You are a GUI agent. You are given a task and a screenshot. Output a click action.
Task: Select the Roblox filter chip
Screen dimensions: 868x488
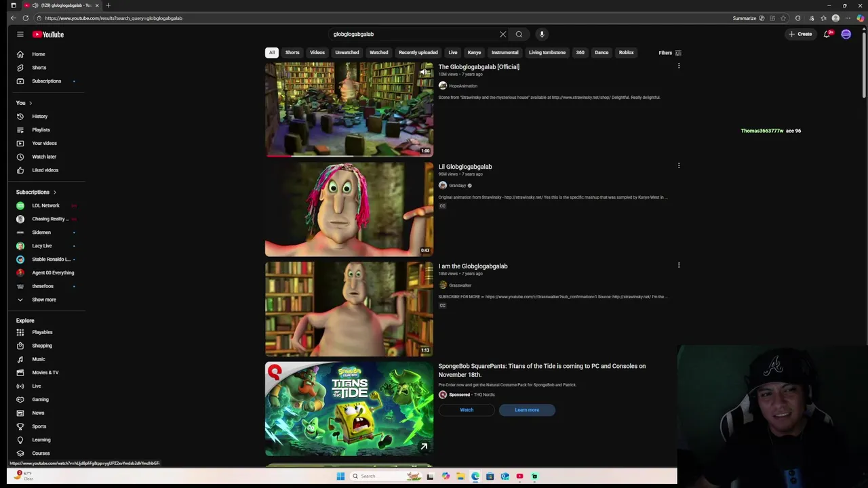pyautogui.click(x=626, y=52)
